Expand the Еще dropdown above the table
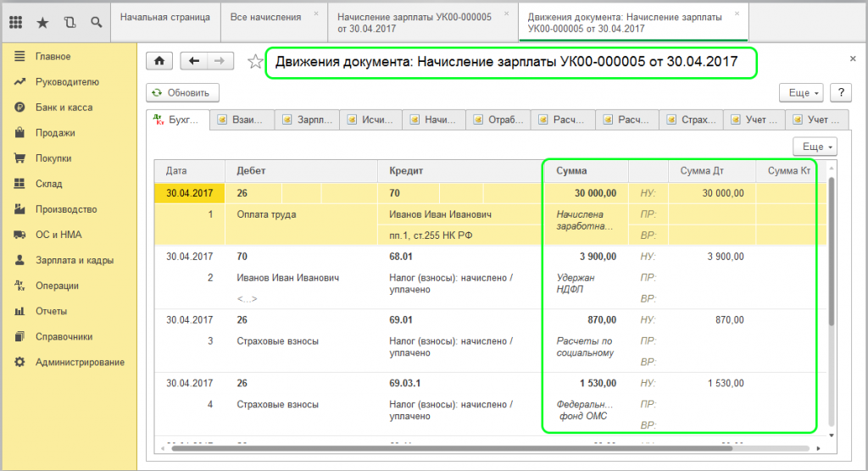Image resolution: width=868 pixels, height=471 pixels. [x=814, y=147]
